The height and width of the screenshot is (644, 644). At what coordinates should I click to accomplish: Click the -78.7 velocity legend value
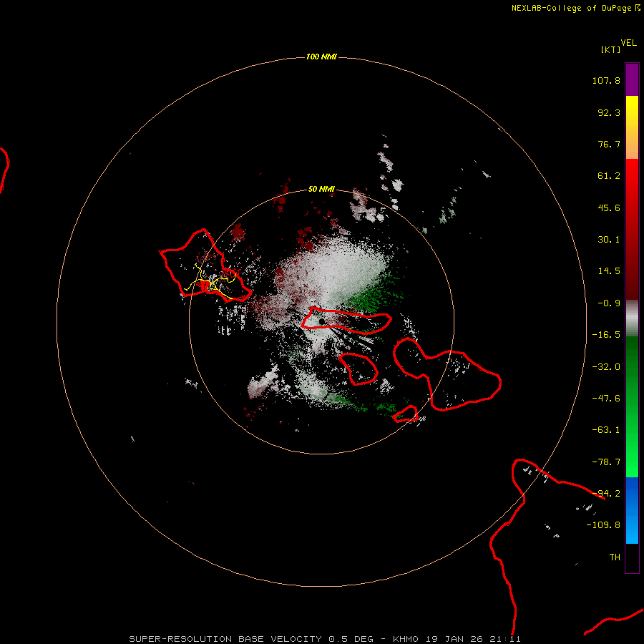[x=606, y=462]
